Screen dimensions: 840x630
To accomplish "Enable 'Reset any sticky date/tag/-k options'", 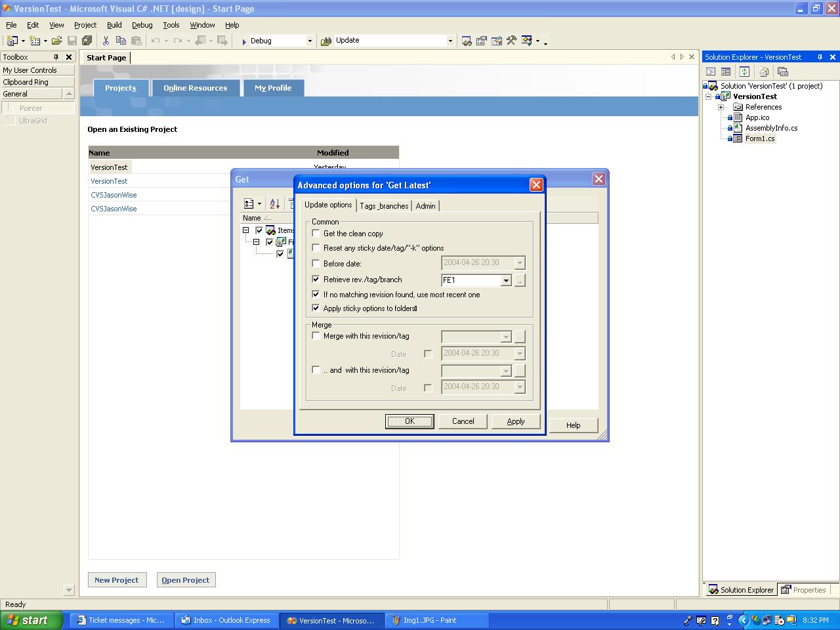I will 316,247.
